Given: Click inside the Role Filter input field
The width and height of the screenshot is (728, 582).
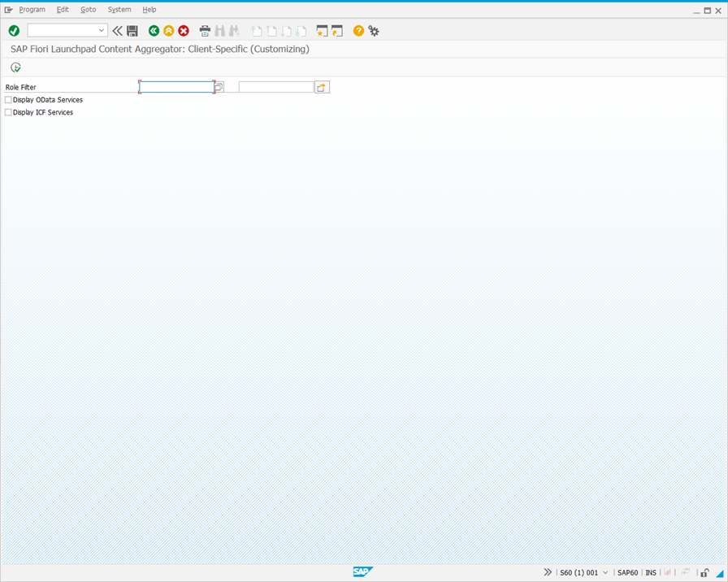Looking at the screenshot, I should (176, 86).
